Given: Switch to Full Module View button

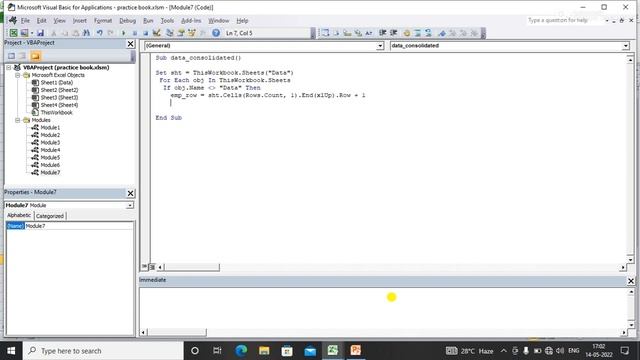Looking at the screenshot, I should point(152,267).
